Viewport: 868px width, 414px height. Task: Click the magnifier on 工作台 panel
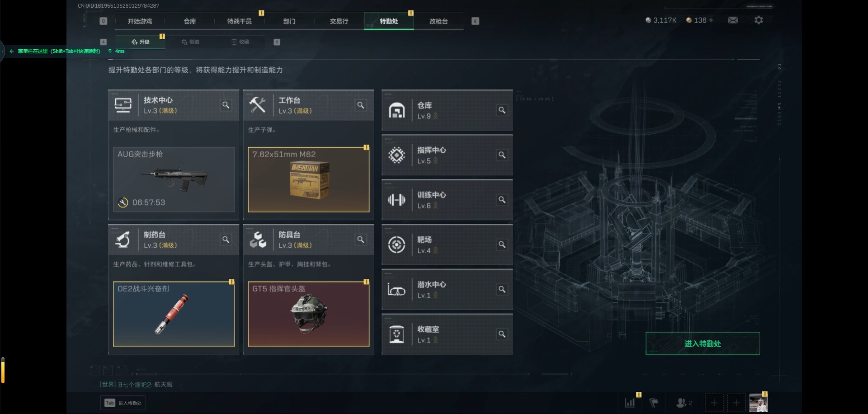pos(360,105)
